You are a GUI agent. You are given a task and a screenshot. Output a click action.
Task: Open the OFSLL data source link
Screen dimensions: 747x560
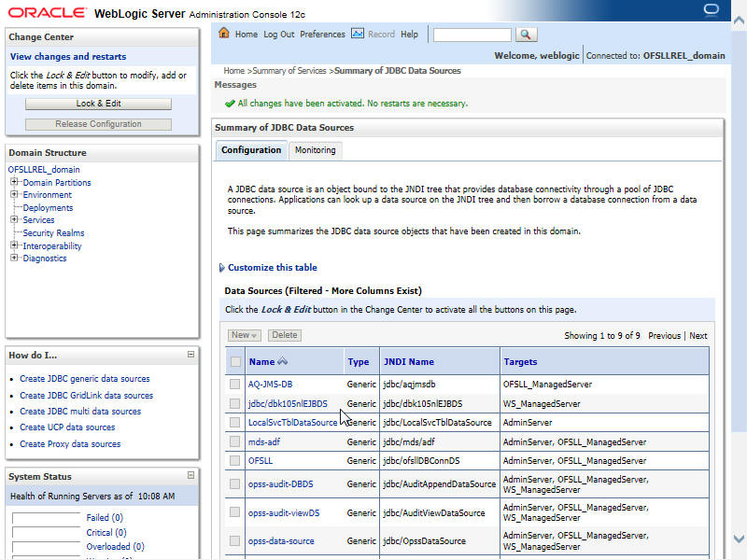[x=261, y=461]
